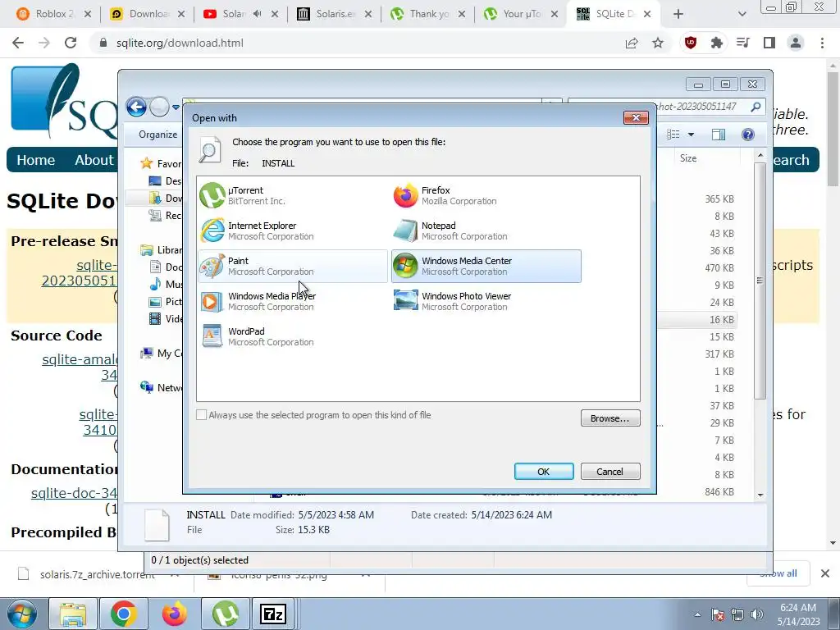Image resolution: width=840 pixels, height=630 pixels.
Task: Bookmark this page with star icon
Action: pos(658,43)
